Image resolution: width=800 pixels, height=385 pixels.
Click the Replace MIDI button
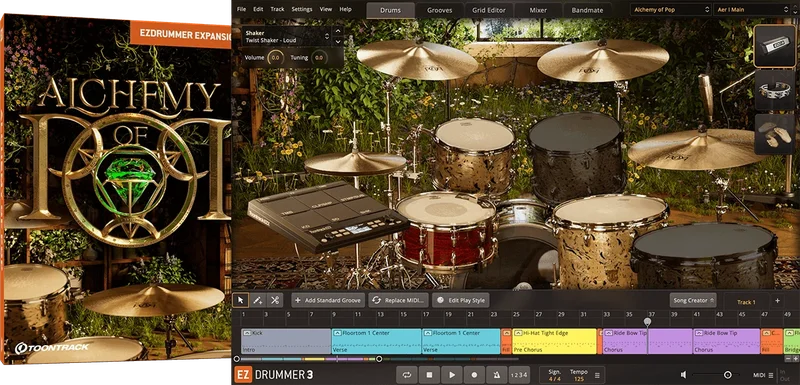point(399,300)
